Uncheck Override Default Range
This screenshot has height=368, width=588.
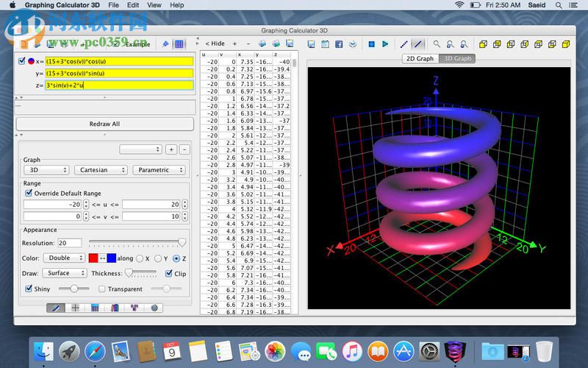(29, 193)
